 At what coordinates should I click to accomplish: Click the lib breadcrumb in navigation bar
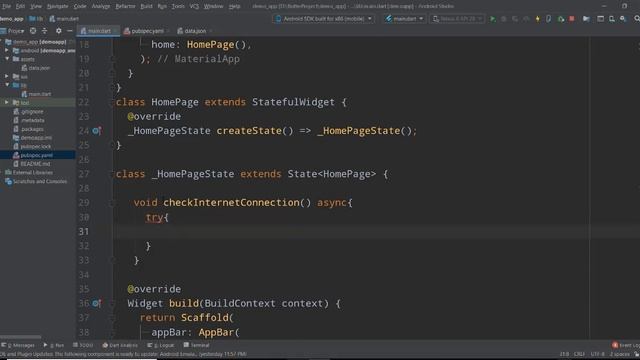[x=36, y=19]
